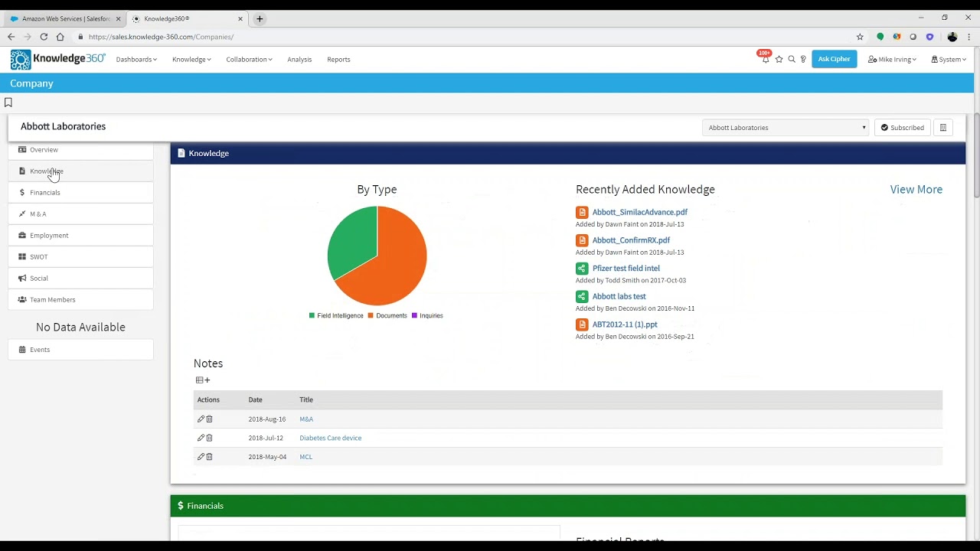Click the help question mark icon
The width and height of the screenshot is (980, 551).
pos(803,59)
